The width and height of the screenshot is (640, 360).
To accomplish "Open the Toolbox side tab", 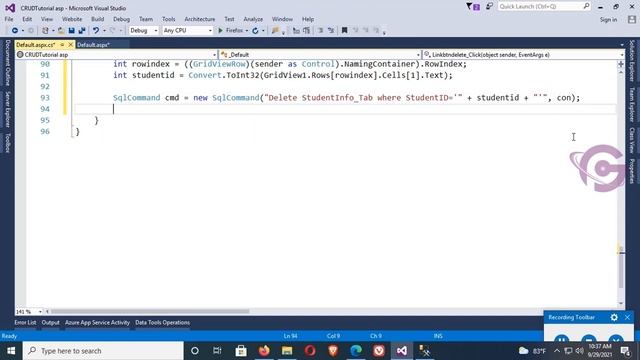I will [x=7, y=143].
